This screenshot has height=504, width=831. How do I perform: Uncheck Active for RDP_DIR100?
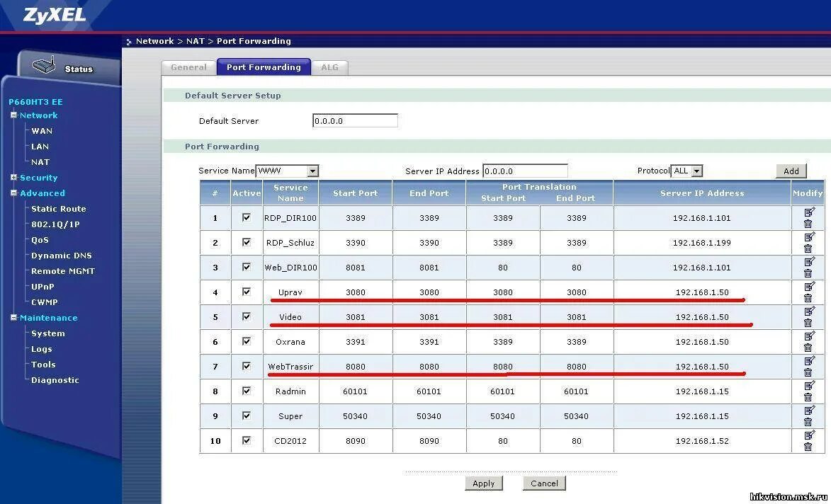click(x=247, y=217)
